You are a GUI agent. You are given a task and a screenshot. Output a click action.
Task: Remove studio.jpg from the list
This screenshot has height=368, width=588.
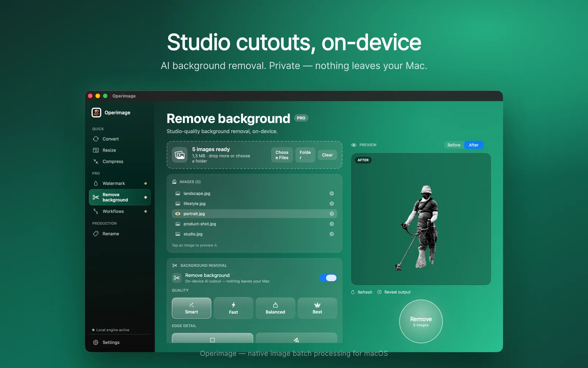(x=331, y=234)
